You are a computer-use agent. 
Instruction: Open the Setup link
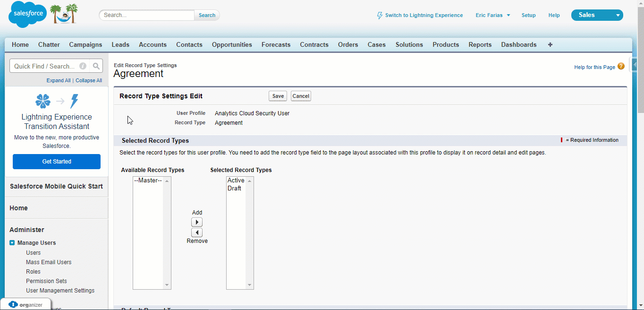click(528, 15)
